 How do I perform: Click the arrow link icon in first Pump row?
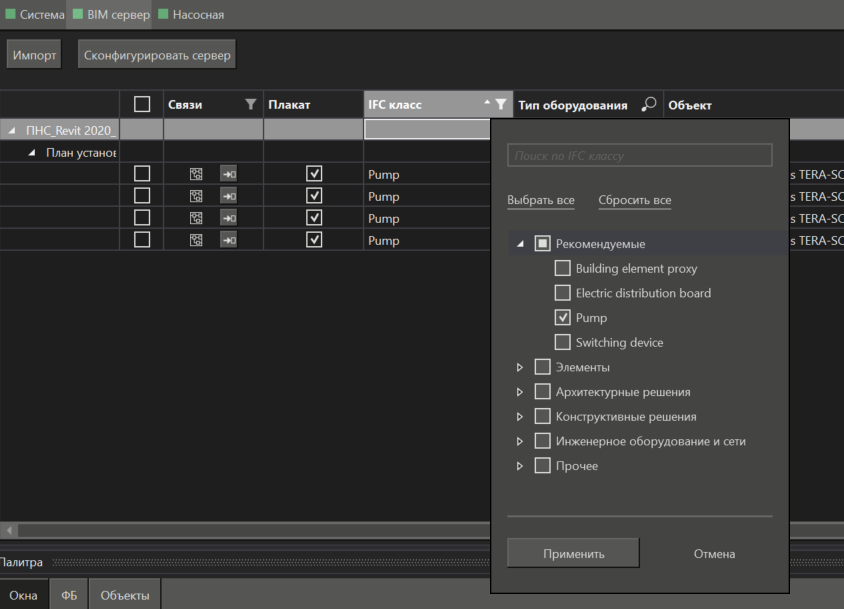(x=228, y=174)
